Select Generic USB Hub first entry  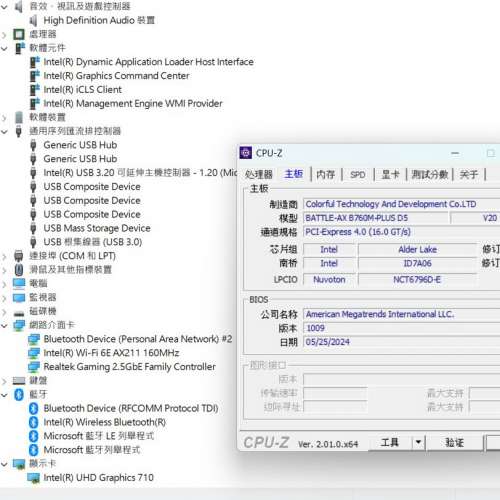click(x=80, y=145)
